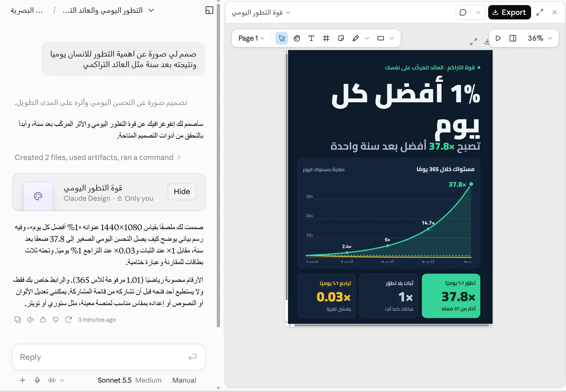Expand voice mode options chevron
Viewport: 566px width, 392px height.
click(x=62, y=380)
